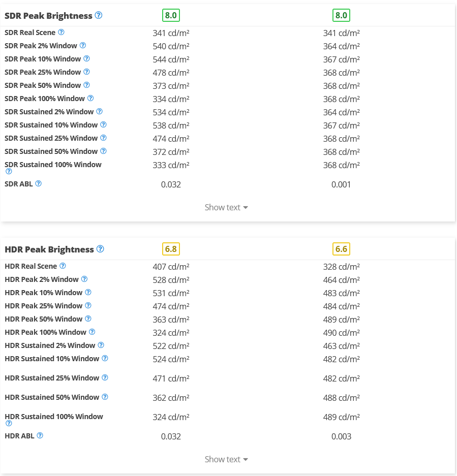
Task: Click question mark beside HDR Sustained 25% Window
Action: click(105, 377)
